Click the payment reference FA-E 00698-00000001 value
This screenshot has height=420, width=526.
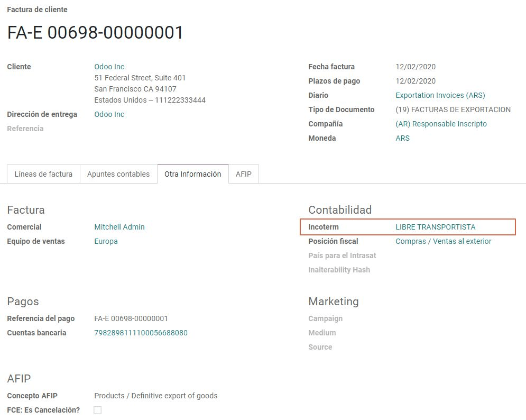tap(131, 318)
